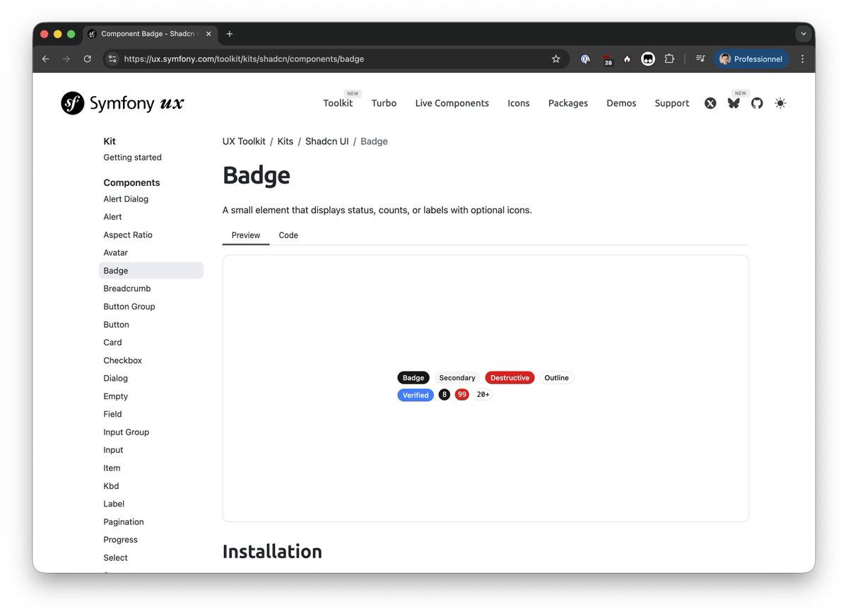Open Field in sidebar
This screenshot has height=616, width=848.
coord(113,414)
